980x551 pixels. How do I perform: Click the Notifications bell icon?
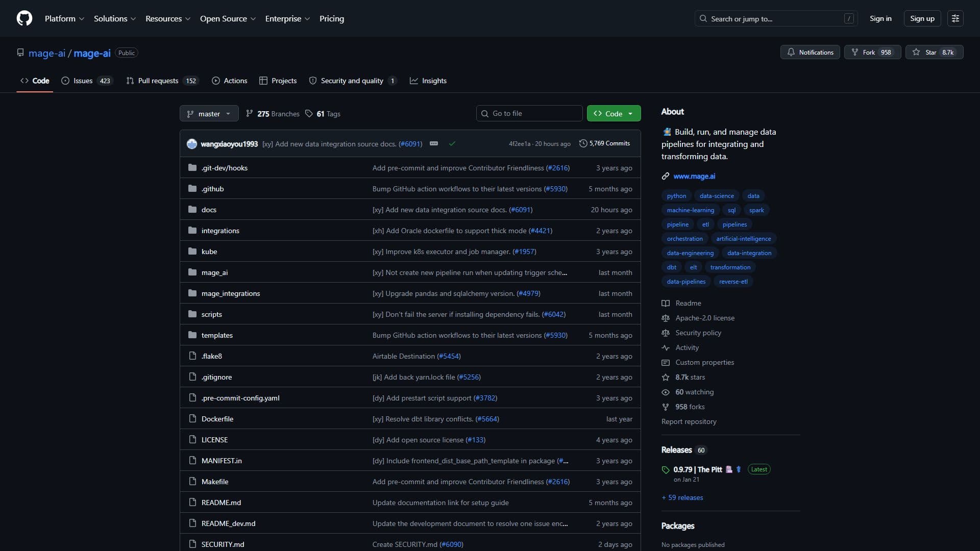(x=791, y=52)
